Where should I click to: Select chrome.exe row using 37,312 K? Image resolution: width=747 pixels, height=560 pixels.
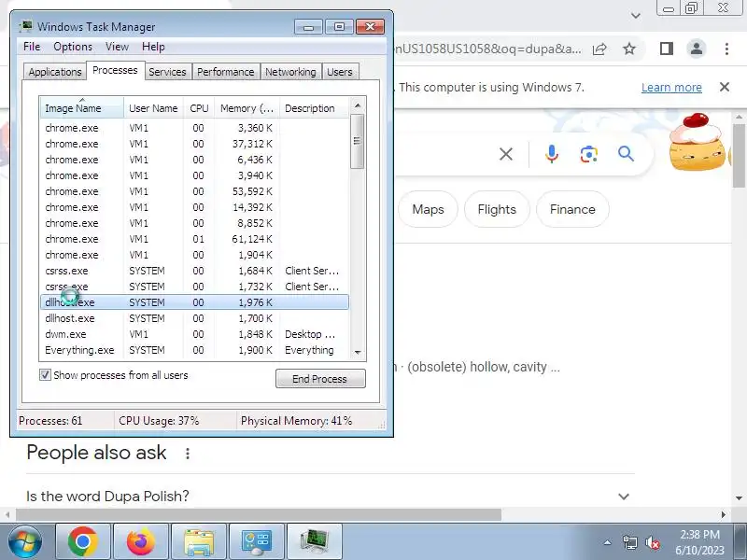(194, 144)
